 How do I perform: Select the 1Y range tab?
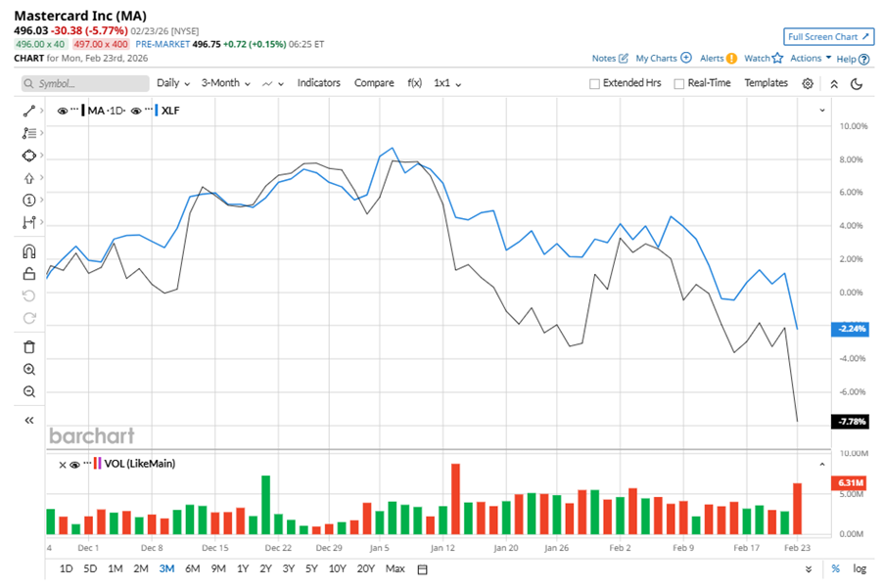[243, 568]
